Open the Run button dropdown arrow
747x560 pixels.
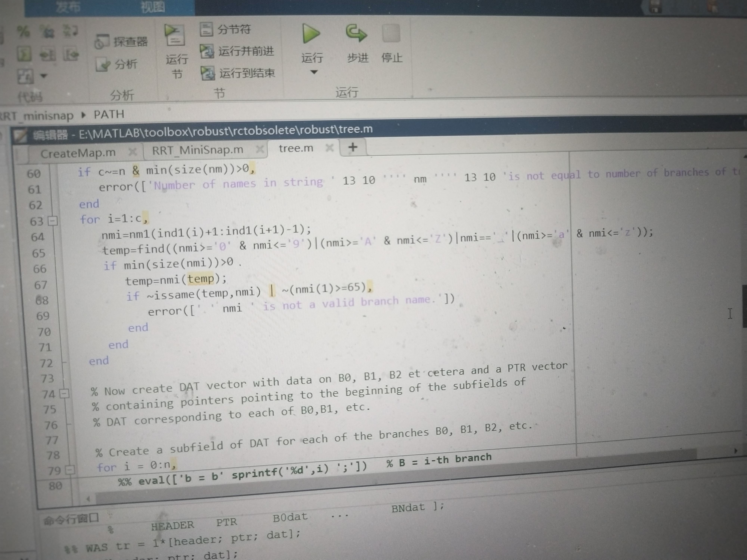click(314, 72)
